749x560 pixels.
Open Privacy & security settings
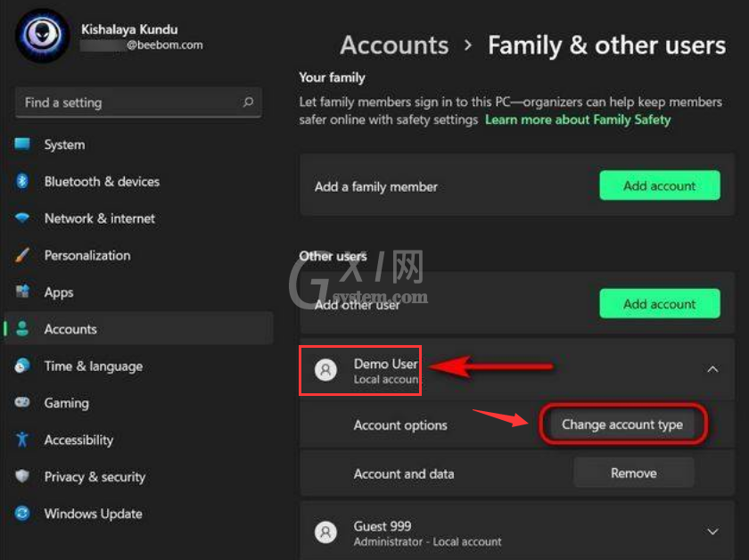click(x=138, y=476)
